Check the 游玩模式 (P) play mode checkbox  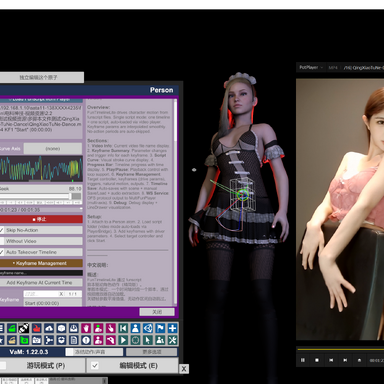pyautogui.click(x=3, y=366)
